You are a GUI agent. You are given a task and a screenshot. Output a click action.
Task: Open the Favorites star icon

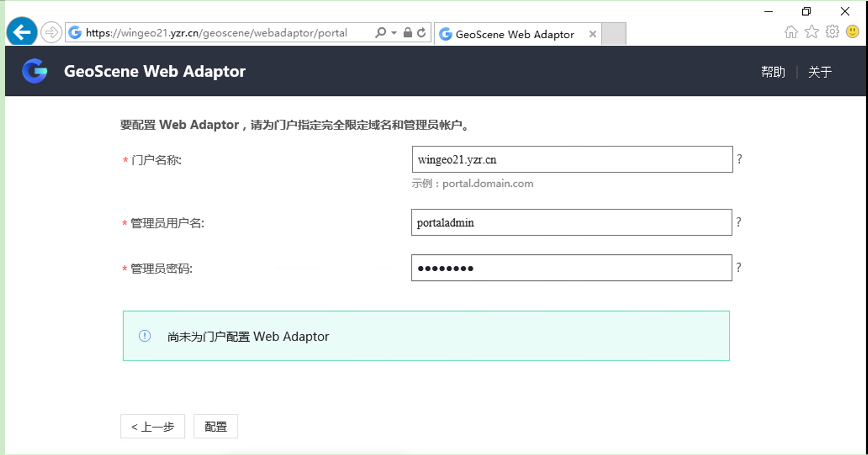point(812,32)
